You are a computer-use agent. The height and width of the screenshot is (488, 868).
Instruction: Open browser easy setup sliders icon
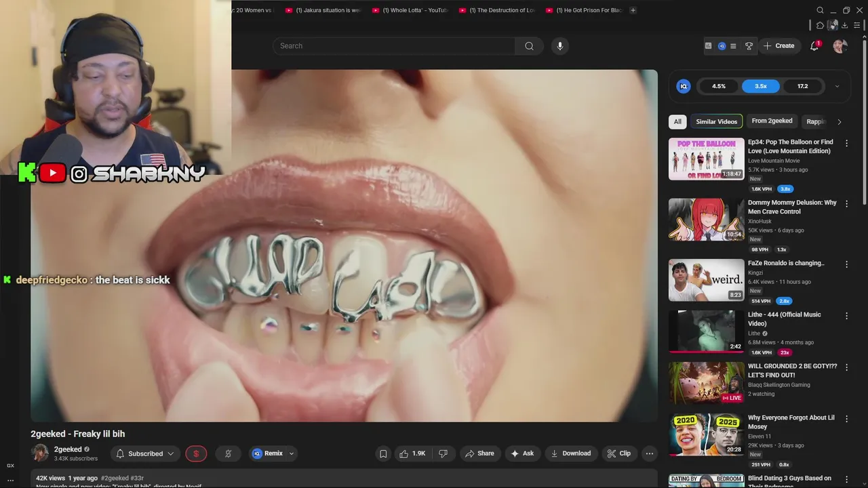(x=857, y=25)
